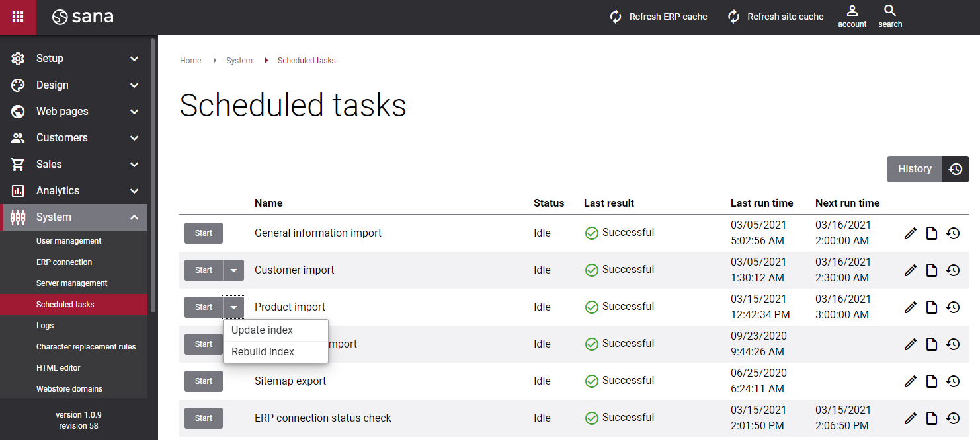
Task: Open log file for 09/23/2020 task
Action: [932, 344]
